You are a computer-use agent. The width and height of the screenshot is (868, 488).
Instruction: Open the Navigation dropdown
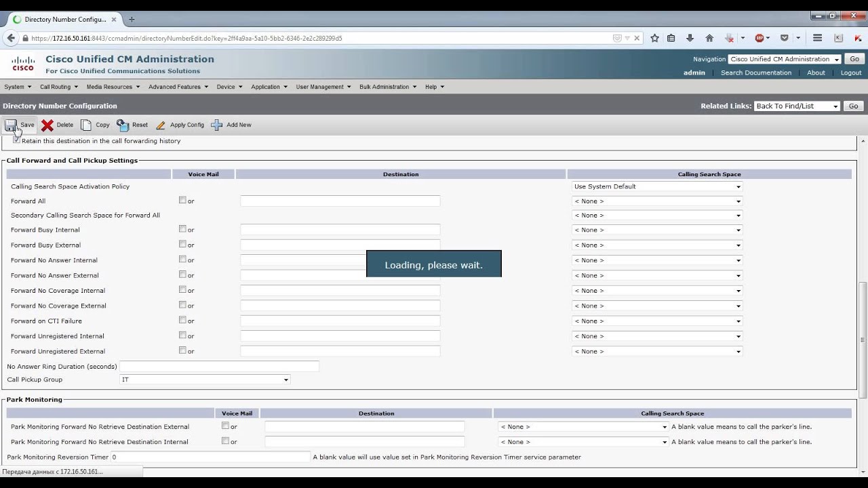pyautogui.click(x=785, y=59)
